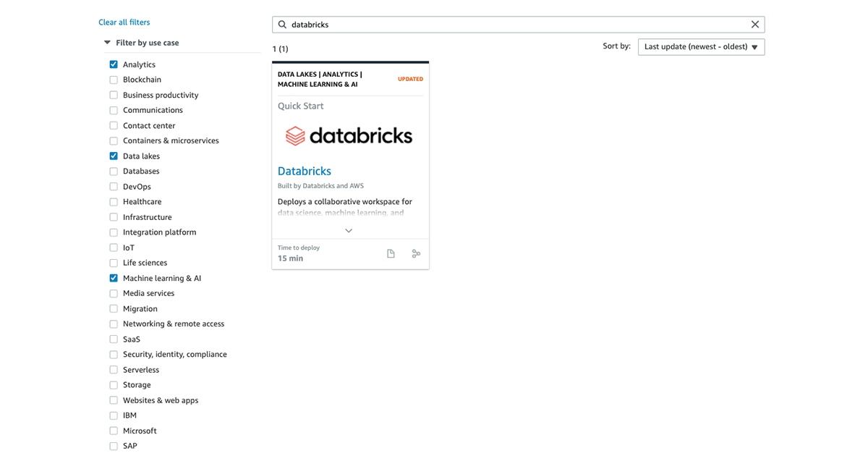
Task: Click the search magnifier icon
Action: (x=282, y=25)
